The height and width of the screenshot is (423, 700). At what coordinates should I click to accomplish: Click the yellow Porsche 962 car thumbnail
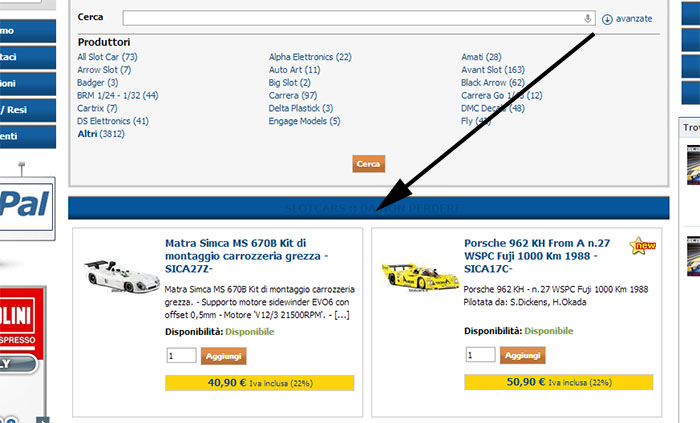(420, 278)
